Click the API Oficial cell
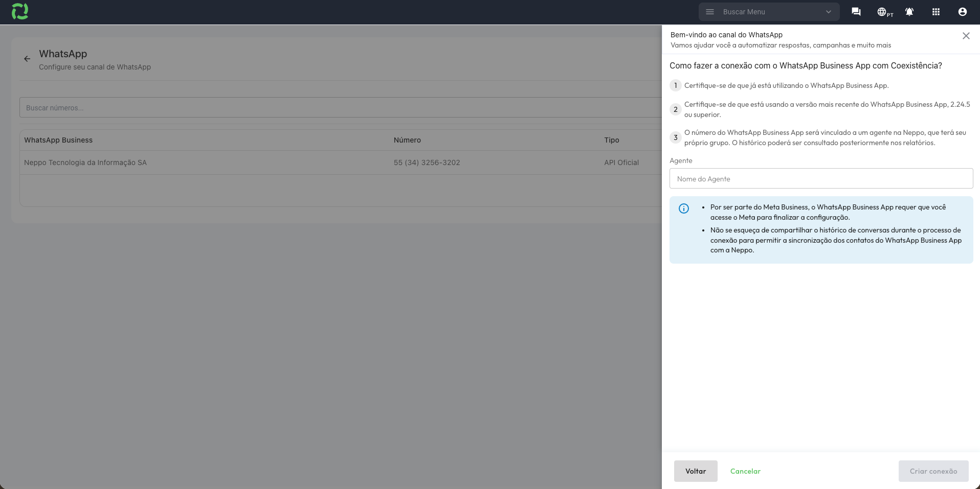The image size is (980, 489). 621,162
